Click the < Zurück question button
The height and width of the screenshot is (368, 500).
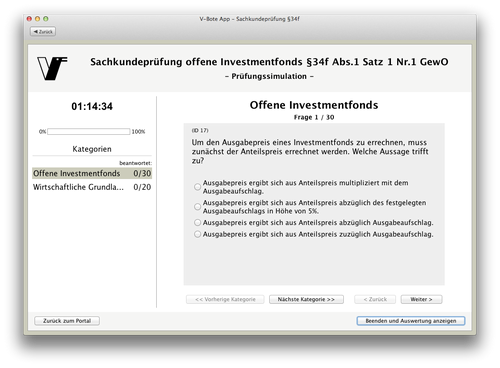tap(375, 299)
